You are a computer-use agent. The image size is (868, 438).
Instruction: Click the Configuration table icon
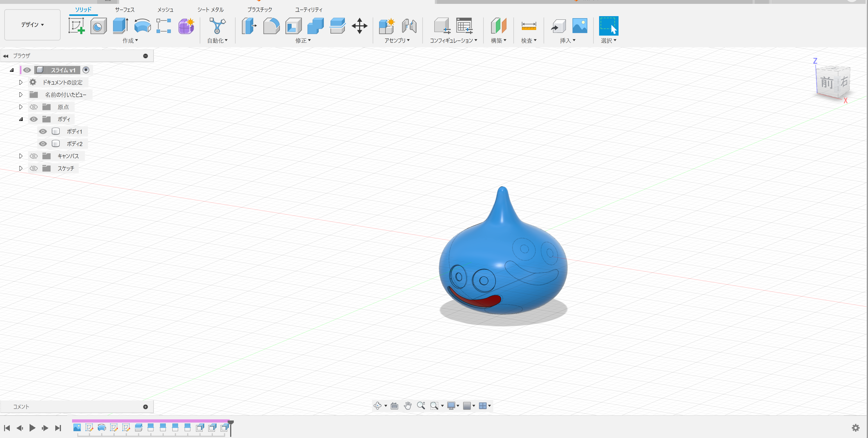tap(464, 26)
